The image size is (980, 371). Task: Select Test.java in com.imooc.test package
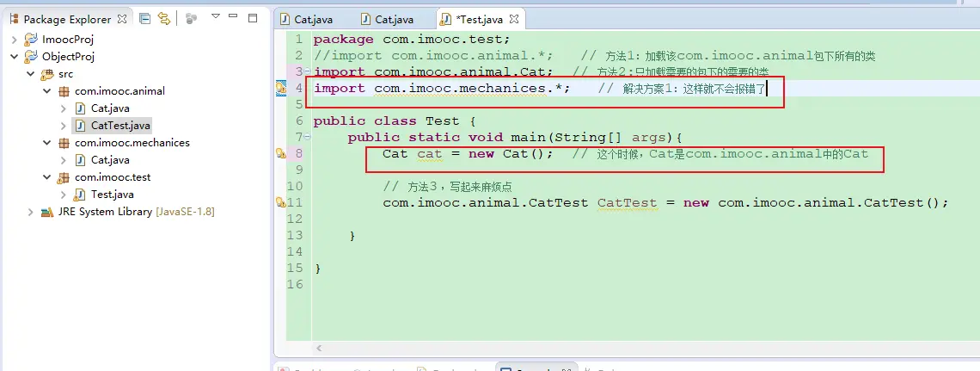pyautogui.click(x=112, y=195)
